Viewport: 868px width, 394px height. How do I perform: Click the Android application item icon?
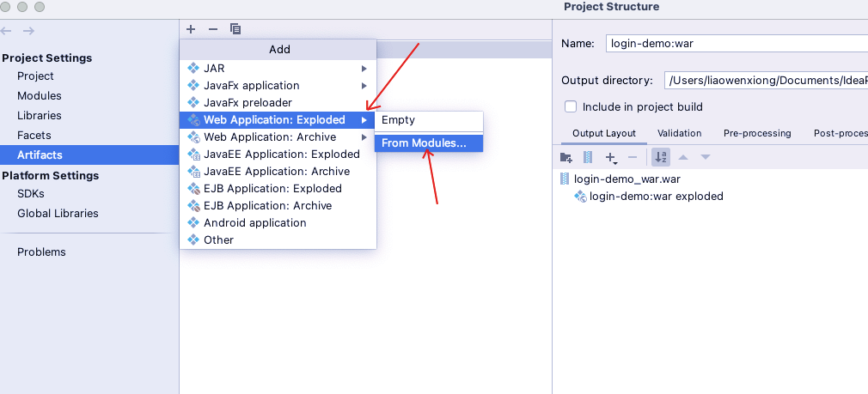coord(193,222)
